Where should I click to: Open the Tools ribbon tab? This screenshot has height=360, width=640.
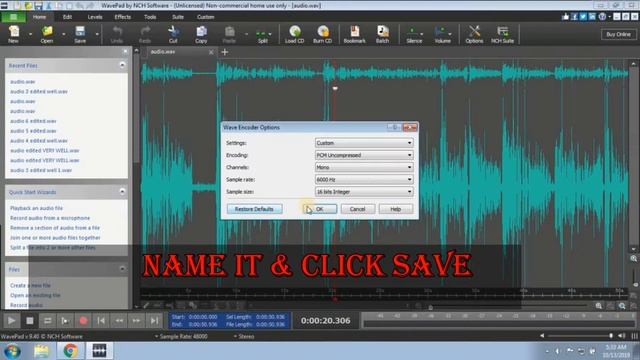pos(150,17)
